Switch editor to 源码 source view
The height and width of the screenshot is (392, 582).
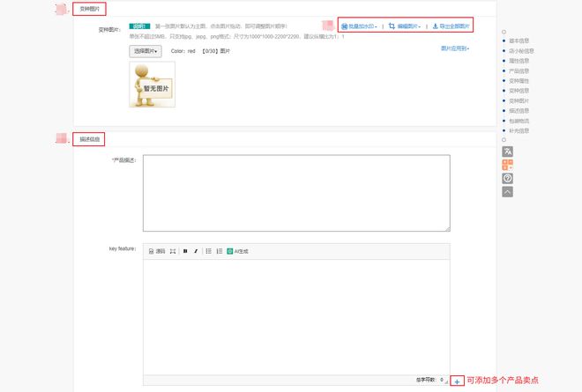157,251
